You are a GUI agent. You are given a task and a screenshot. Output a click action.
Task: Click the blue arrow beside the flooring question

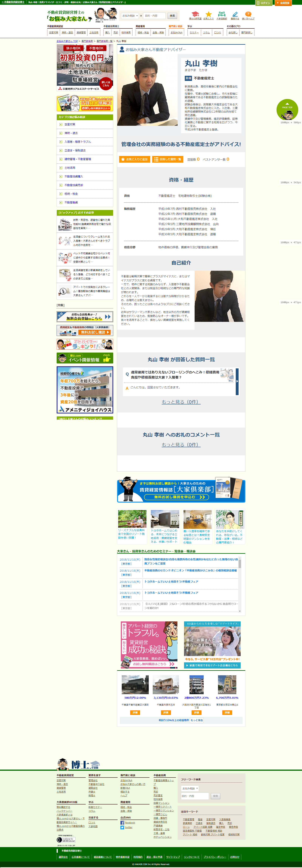[237, 381]
